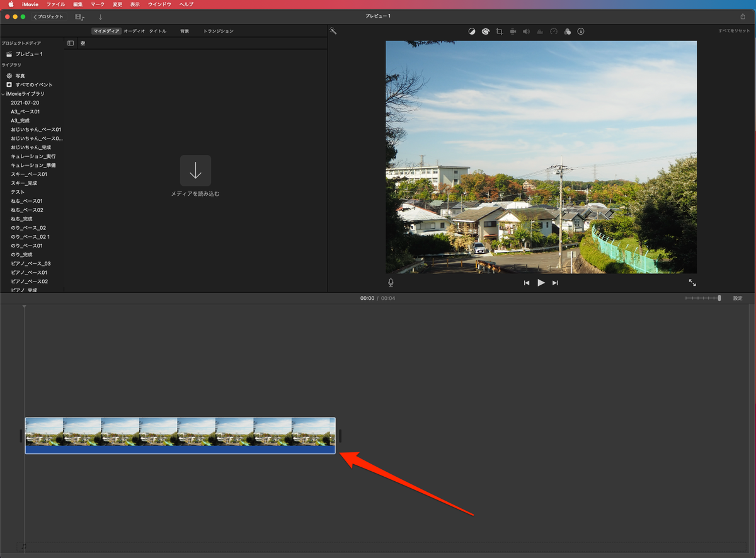Open the Apple menu

pyautogui.click(x=11, y=4)
